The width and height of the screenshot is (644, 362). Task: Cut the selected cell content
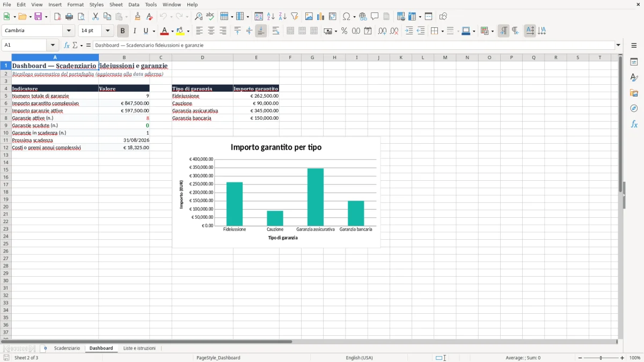pos(96,17)
